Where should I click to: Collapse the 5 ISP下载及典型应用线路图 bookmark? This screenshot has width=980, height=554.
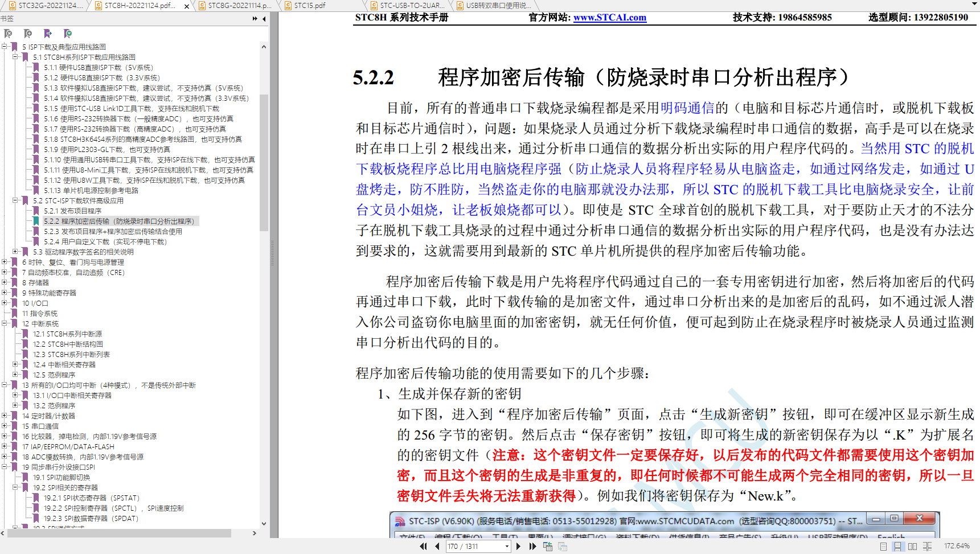[5, 47]
